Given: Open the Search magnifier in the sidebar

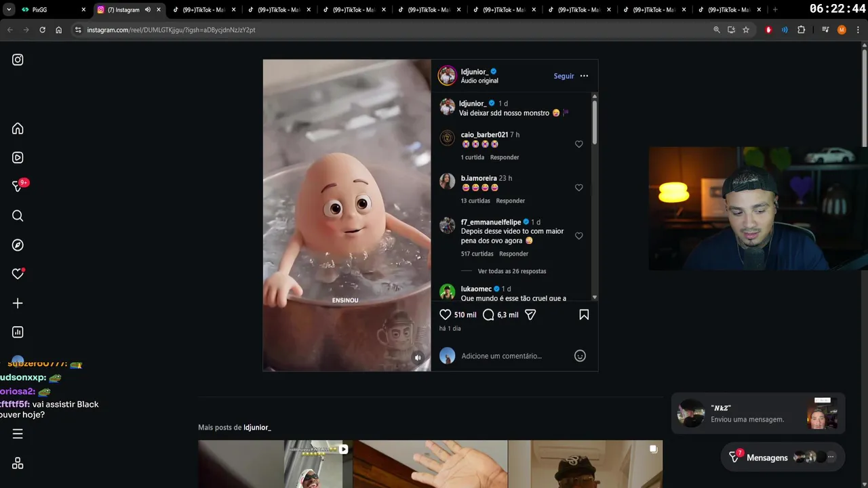Looking at the screenshot, I should [x=18, y=216].
